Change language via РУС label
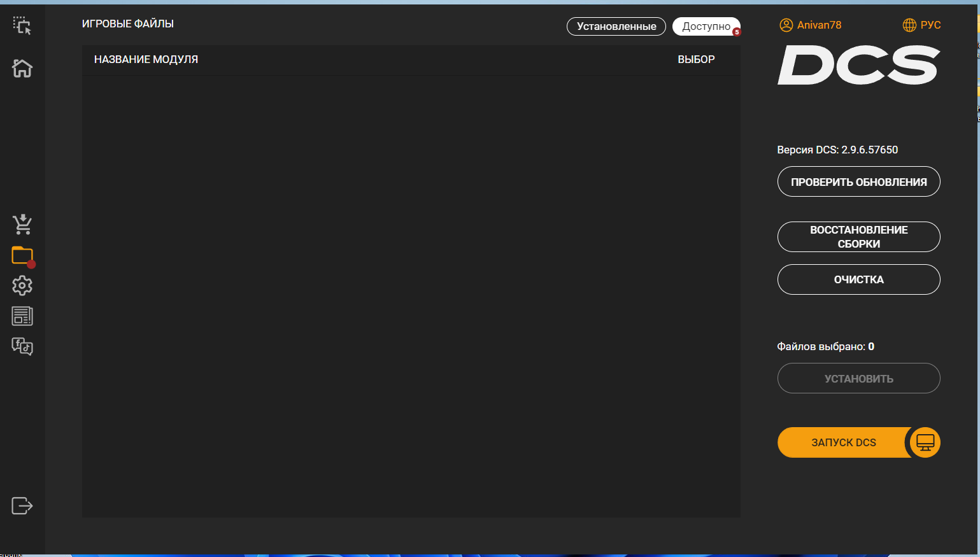This screenshot has height=557, width=980. tap(930, 25)
